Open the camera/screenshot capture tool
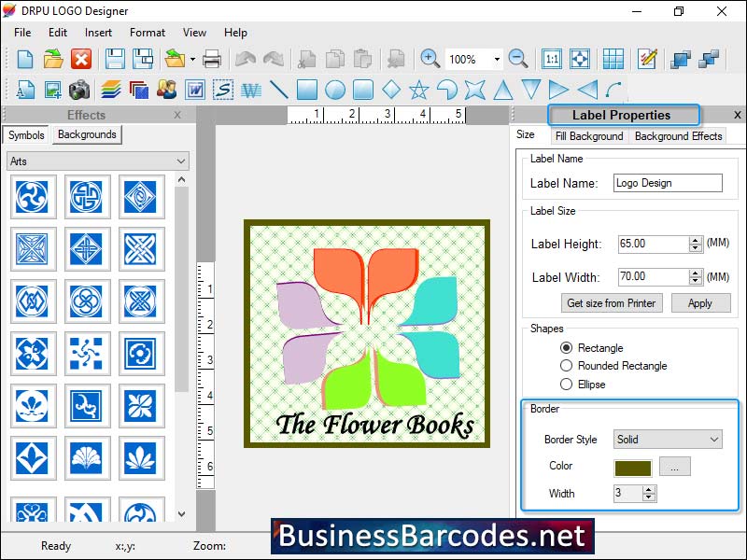Viewport: 747px width, 560px height. pos(79,90)
